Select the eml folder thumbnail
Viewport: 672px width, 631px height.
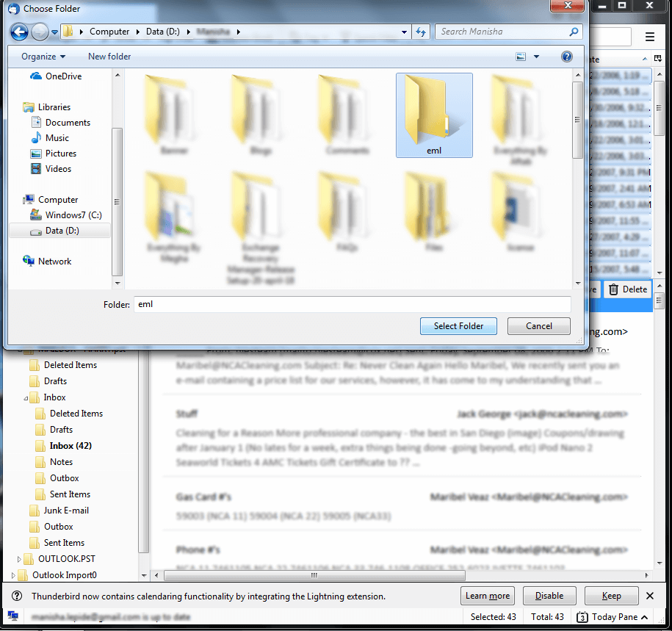(434, 115)
